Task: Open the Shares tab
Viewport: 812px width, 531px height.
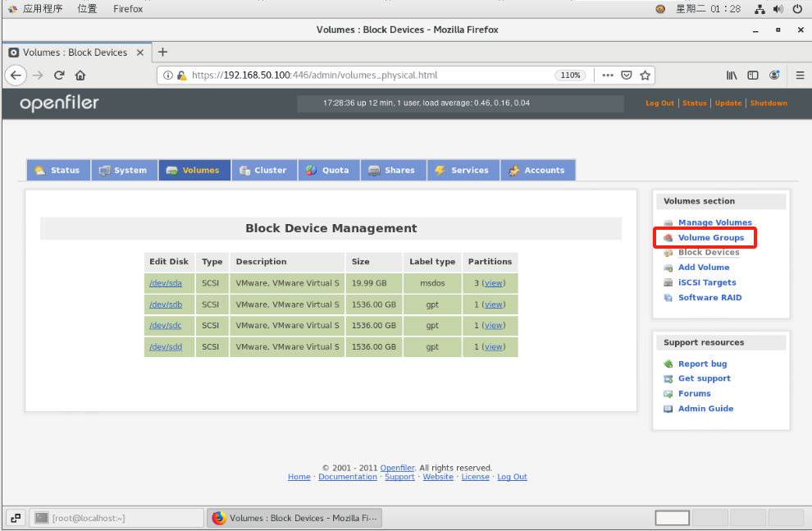Action: [x=394, y=170]
